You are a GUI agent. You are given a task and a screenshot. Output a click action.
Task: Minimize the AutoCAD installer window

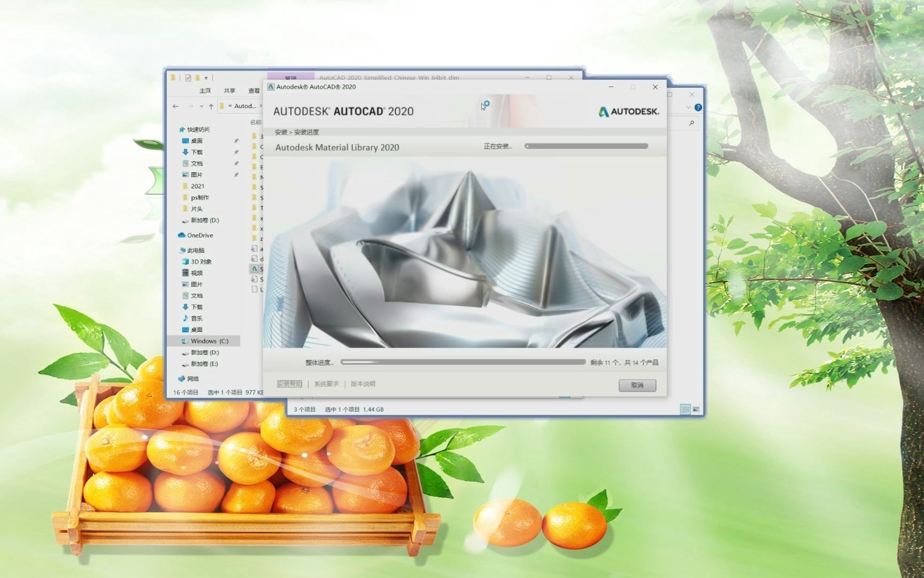point(611,87)
